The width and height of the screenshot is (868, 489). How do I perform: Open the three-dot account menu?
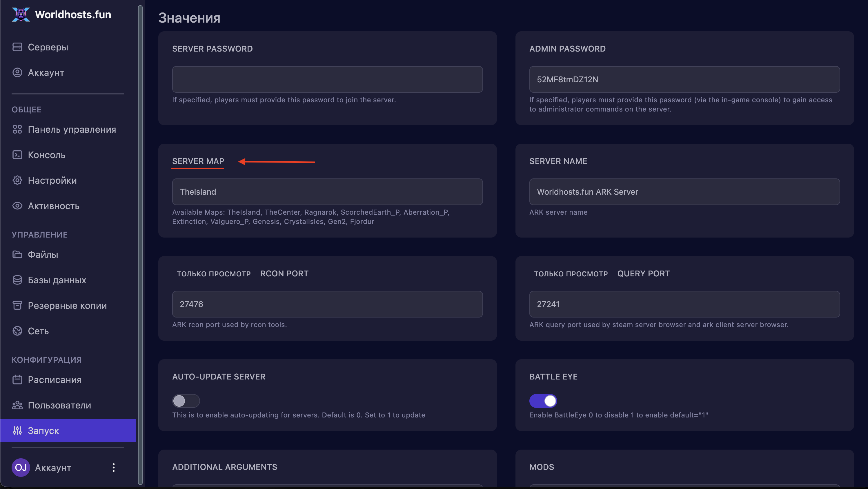[x=114, y=468]
